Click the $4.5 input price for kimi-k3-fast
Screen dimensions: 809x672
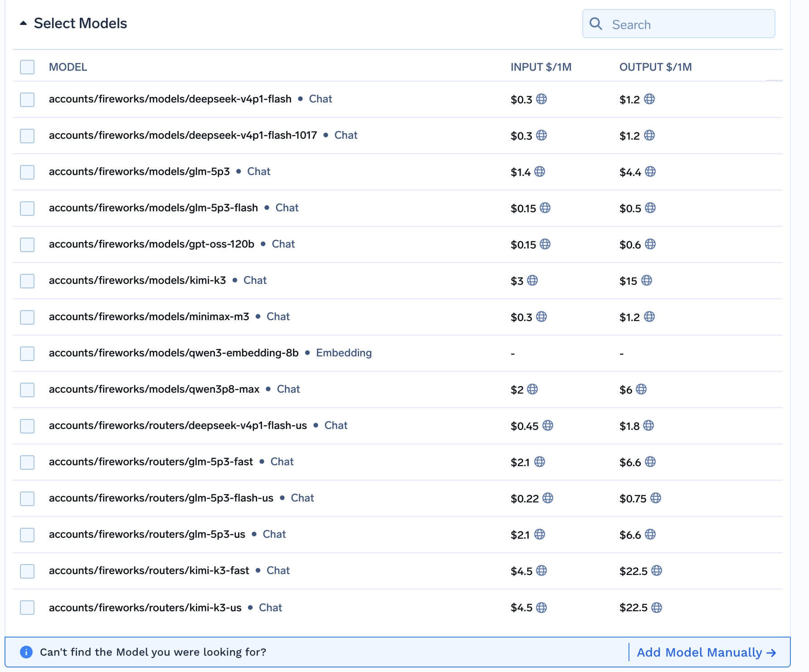[521, 571]
